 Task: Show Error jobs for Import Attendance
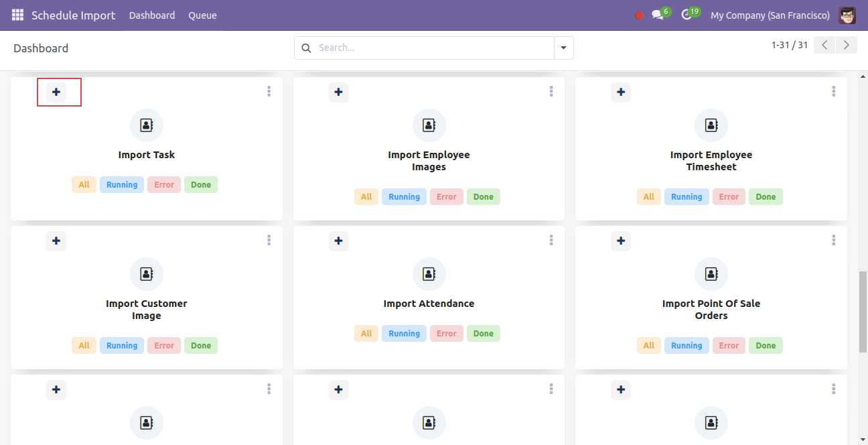tap(447, 334)
